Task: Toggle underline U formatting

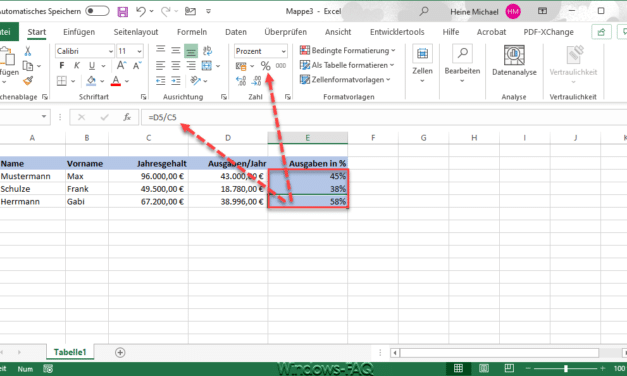Action: [x=92, y=66]
